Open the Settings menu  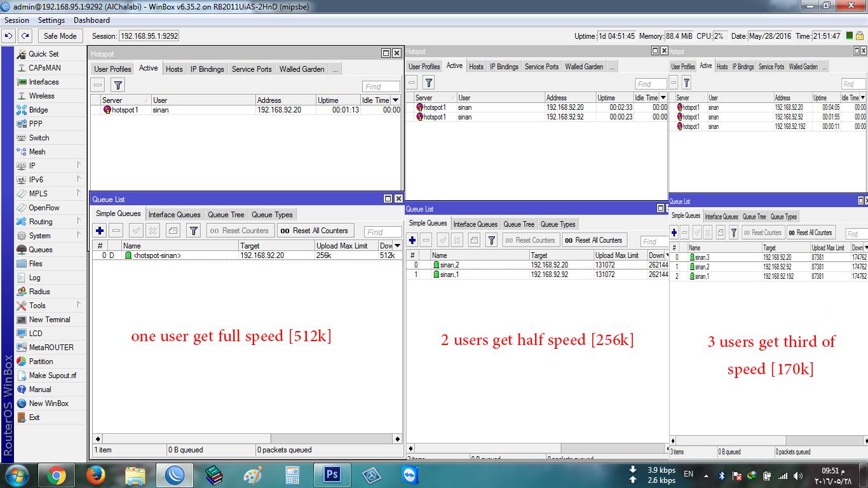51,20
